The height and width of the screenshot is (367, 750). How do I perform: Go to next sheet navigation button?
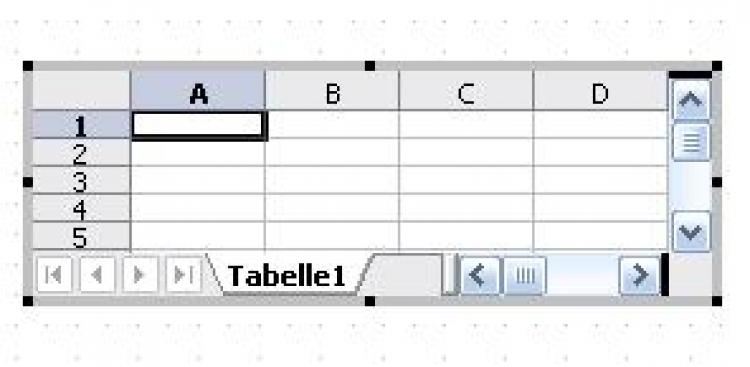140,275
